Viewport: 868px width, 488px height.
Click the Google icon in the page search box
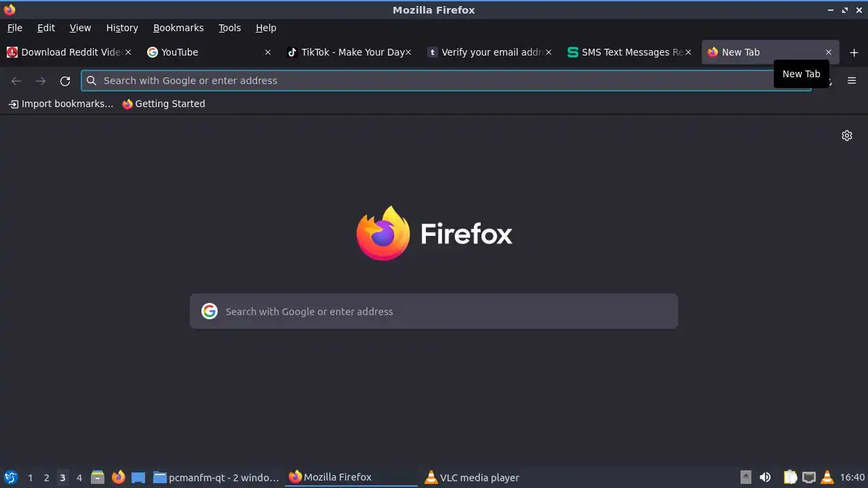[210, 311]
